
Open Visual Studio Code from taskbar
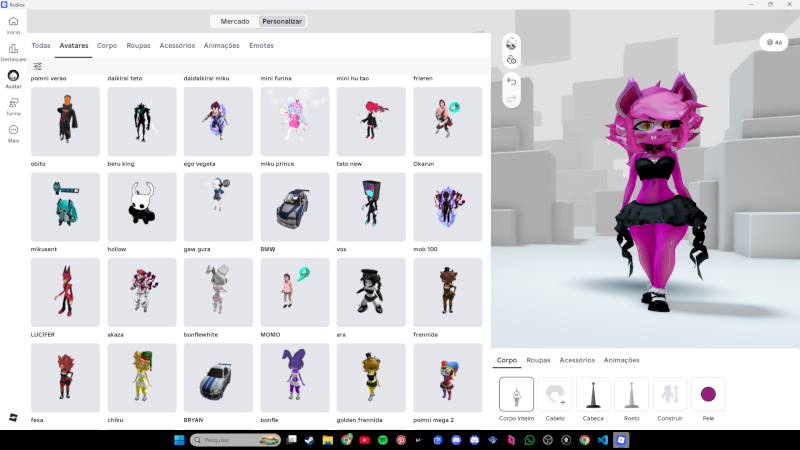(x=603, y=440)
